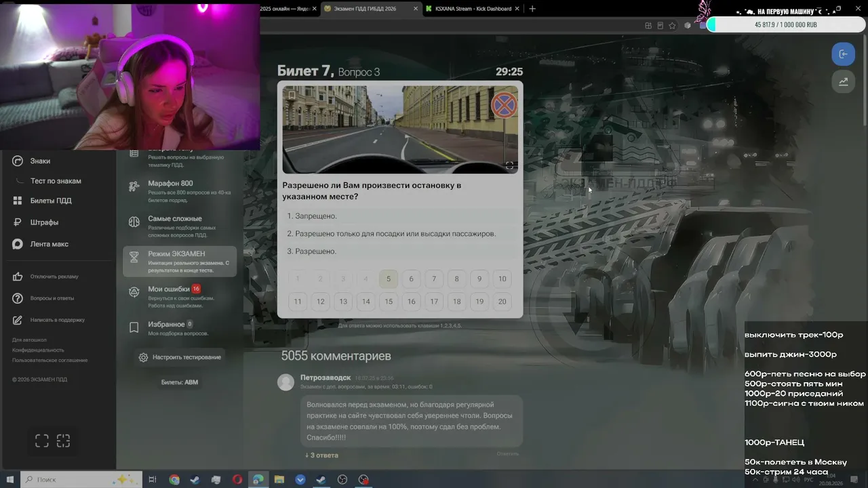The image size is (868, 488).
Task: Open Task View on the taskbar
Action: point(153,479)
